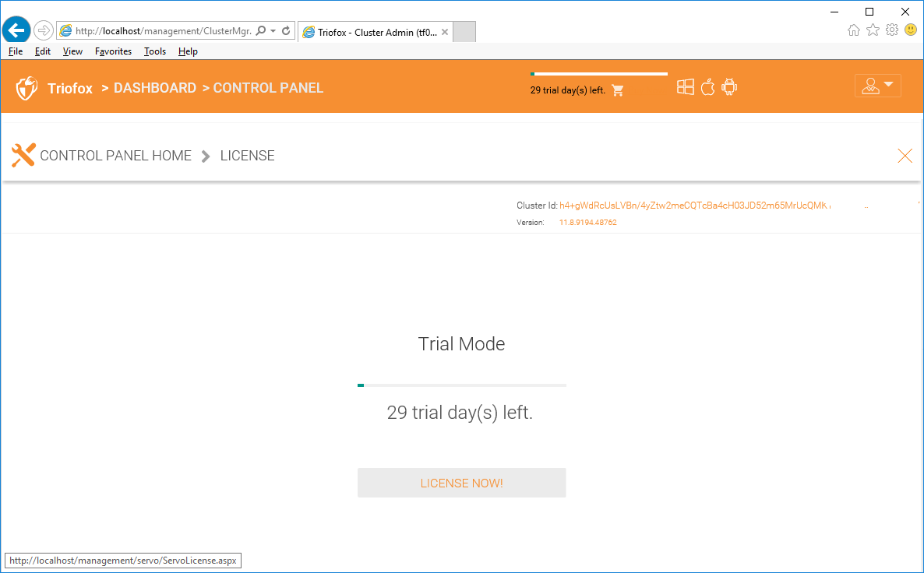Open the user account dropdown menu

pyautogui.click(x=877, y=86)
